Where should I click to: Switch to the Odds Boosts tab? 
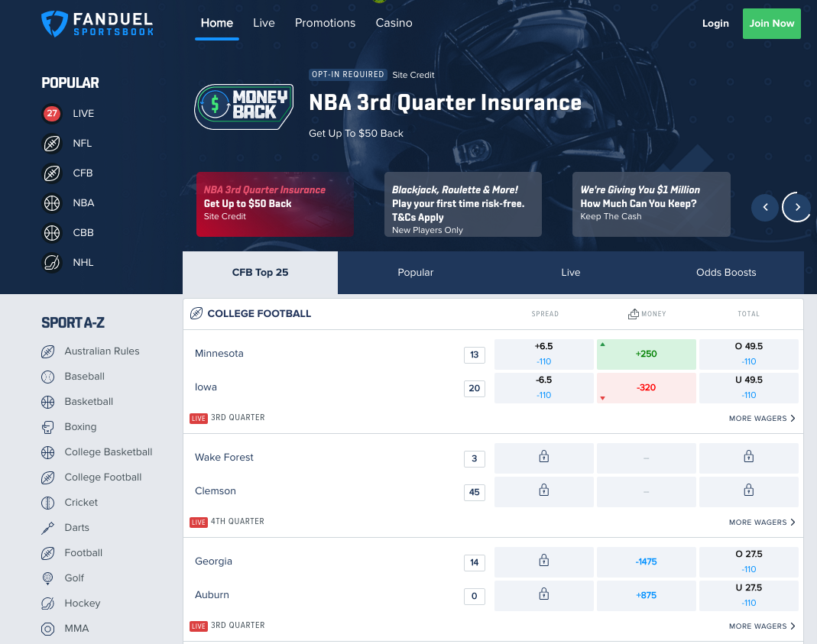point(726,272)
